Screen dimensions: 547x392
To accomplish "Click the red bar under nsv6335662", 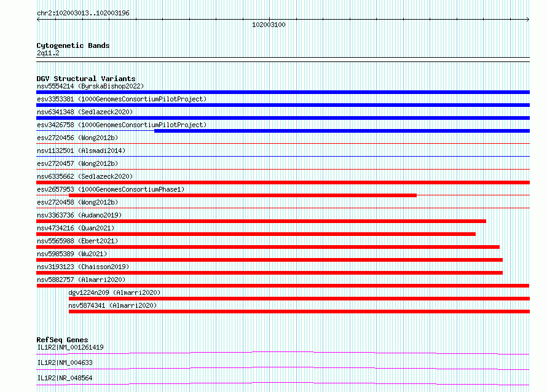I will click(x=283, y=182).
